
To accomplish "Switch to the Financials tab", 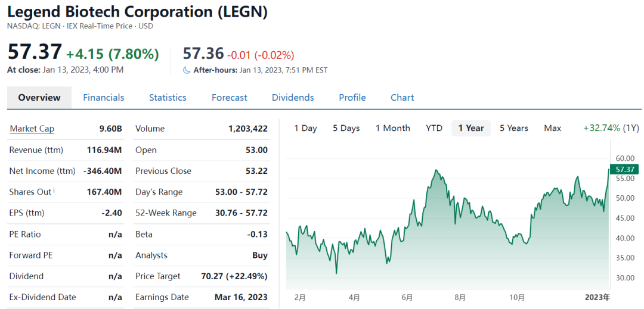I will 104,98.
